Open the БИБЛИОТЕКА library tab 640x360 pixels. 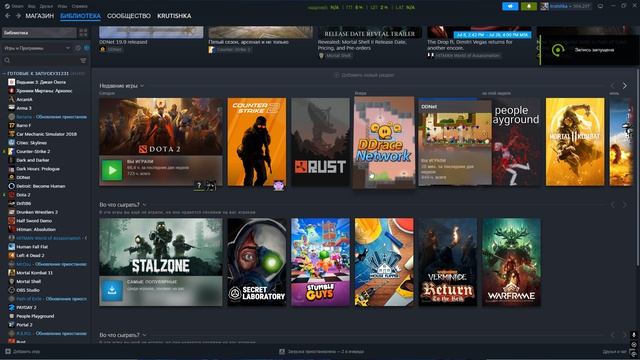[80, 16]
